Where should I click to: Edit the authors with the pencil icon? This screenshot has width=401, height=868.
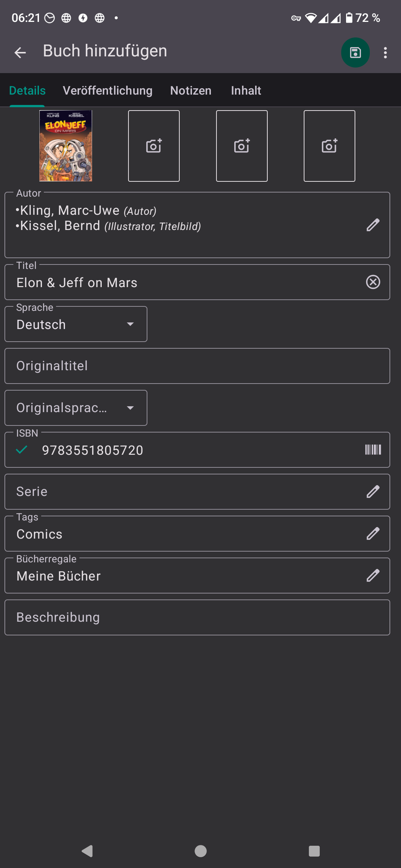click(x=373, y=225)
